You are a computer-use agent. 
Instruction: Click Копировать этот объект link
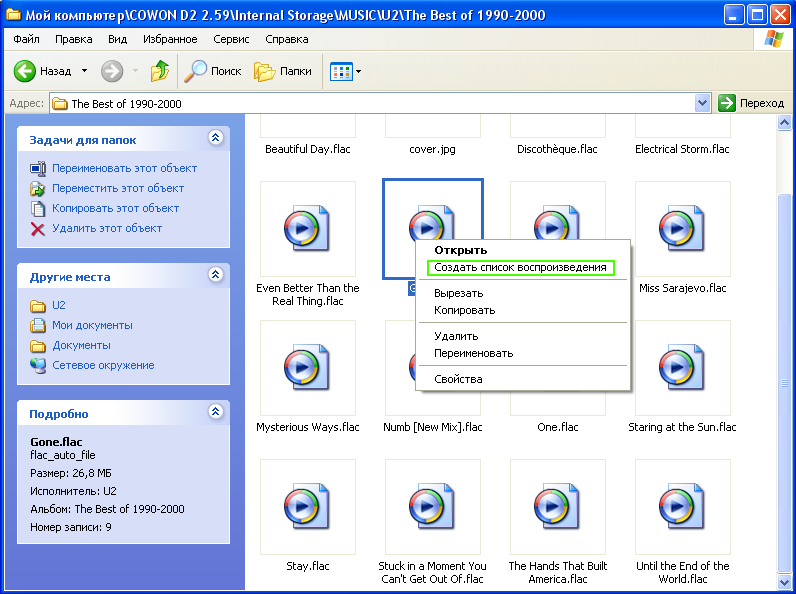coord(115,208)
